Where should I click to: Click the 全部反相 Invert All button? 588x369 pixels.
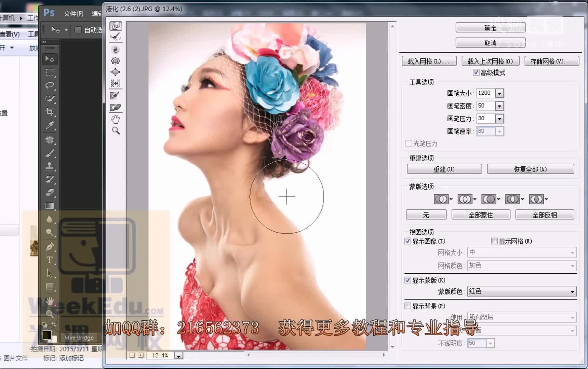(545, 215)
